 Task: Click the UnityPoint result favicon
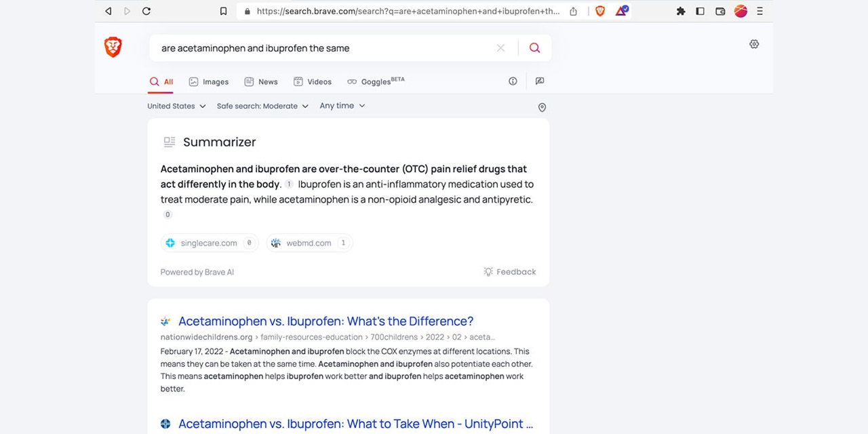pos(165,424)
